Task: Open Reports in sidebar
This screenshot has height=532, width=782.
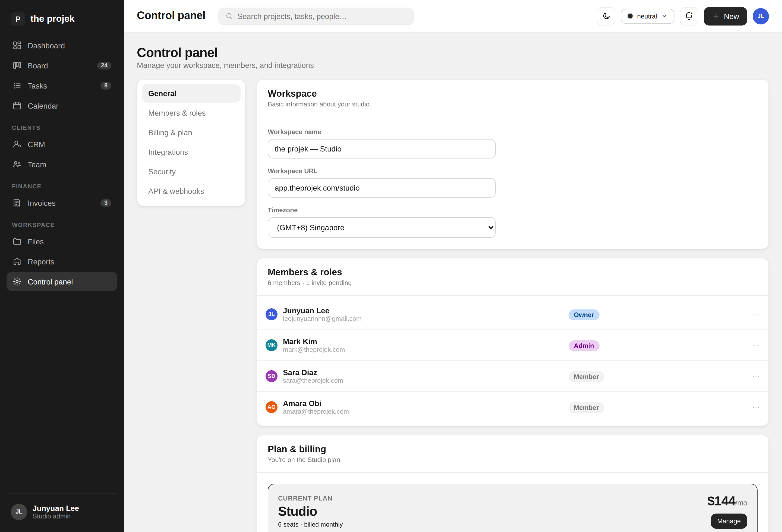Action: [62, 262]
